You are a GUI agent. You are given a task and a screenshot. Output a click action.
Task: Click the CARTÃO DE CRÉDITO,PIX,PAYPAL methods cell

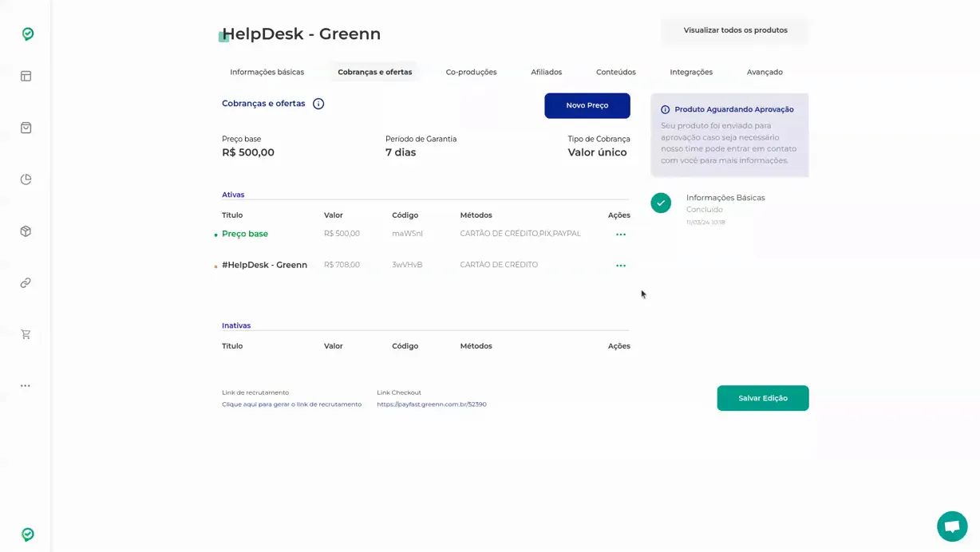click(520, 234)
